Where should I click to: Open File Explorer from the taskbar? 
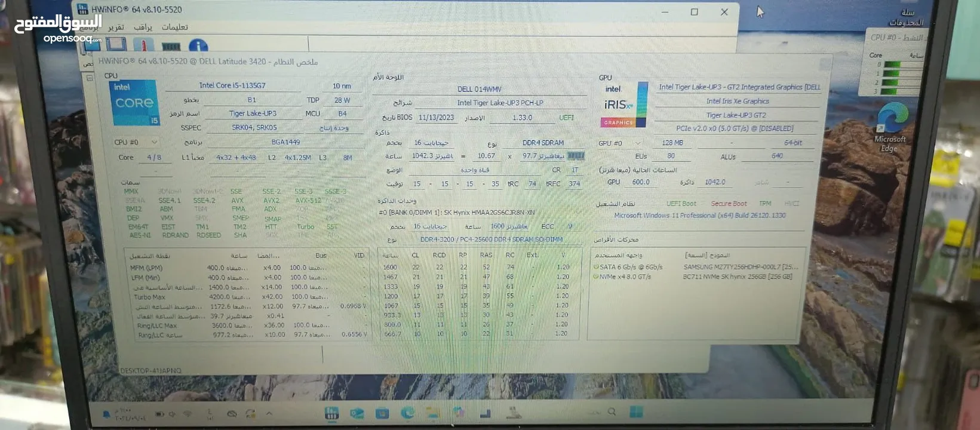[433, 413]
